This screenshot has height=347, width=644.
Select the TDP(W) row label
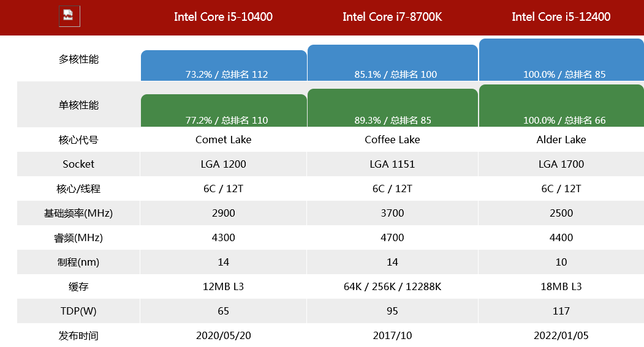click(x=78, y=311)
